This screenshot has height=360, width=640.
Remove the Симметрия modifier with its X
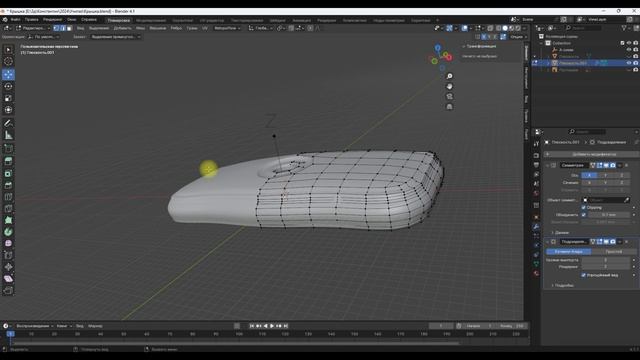pos(627,165)
